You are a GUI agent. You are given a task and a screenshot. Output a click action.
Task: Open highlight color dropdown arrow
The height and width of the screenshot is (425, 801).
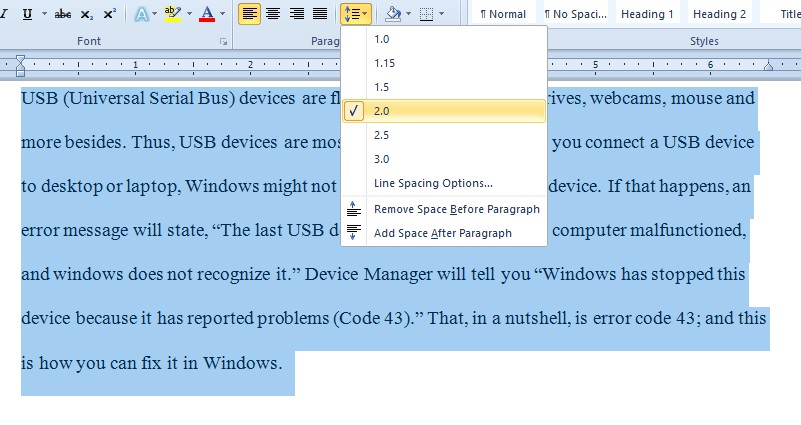190,14
